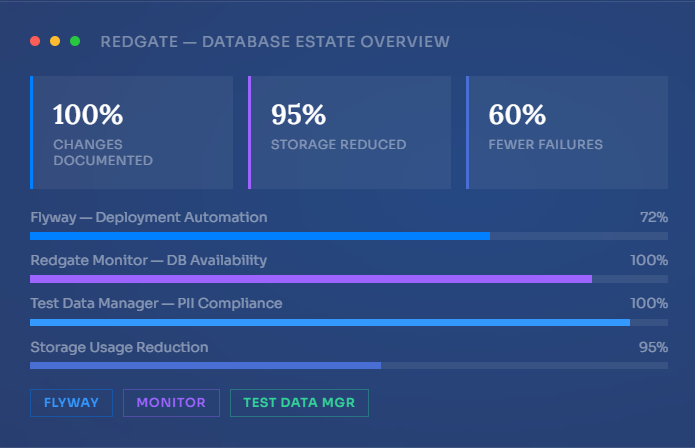Click the green maximize window dot
This screenshot has height=448, width=695.
[75, 41]
